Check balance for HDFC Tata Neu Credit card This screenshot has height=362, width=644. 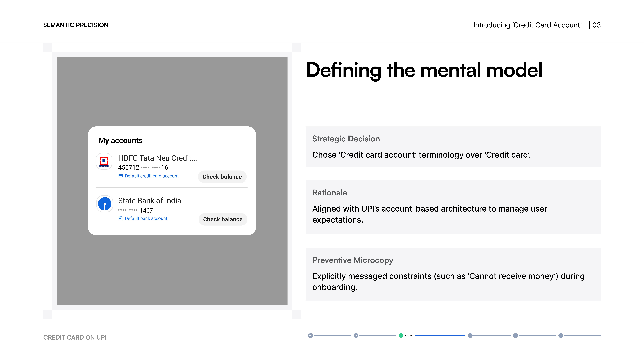pyautogui.click(x=222, y=177)
